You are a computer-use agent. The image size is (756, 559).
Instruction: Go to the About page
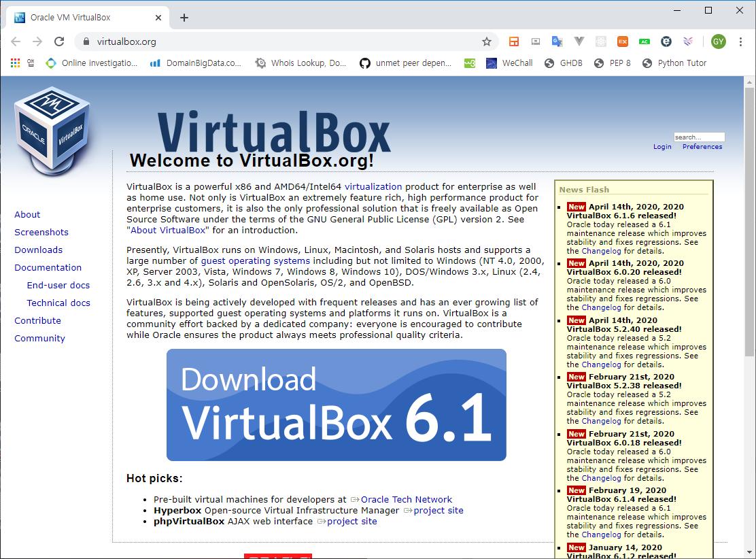click(27, 215)
